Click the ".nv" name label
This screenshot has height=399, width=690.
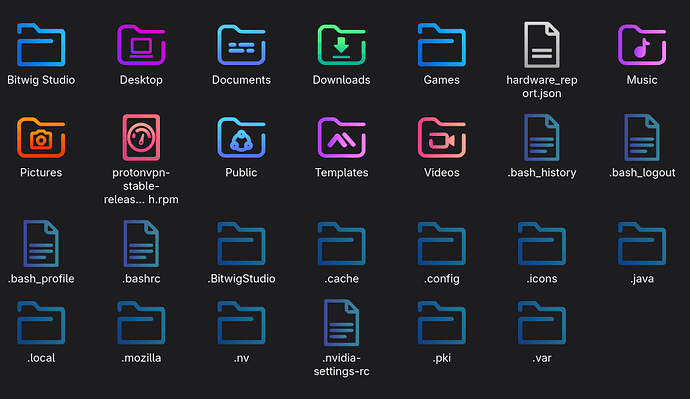241,358
